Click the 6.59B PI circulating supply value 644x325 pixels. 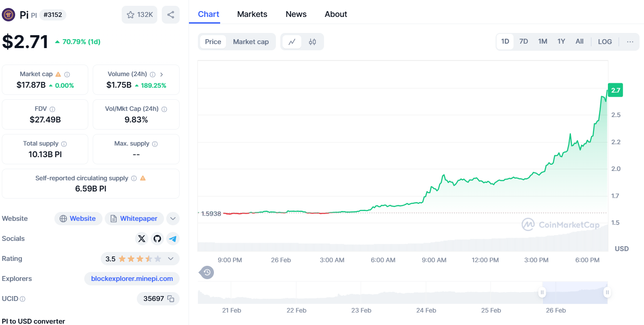tap(90, 189)
